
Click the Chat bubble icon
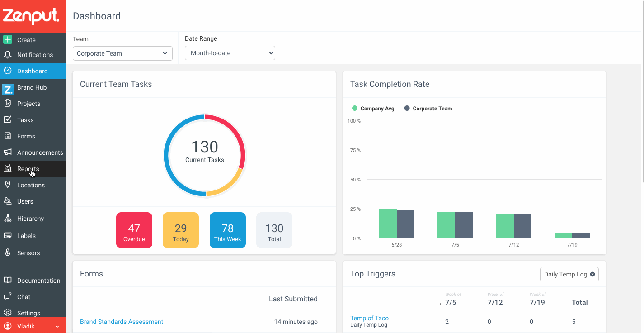8,296
